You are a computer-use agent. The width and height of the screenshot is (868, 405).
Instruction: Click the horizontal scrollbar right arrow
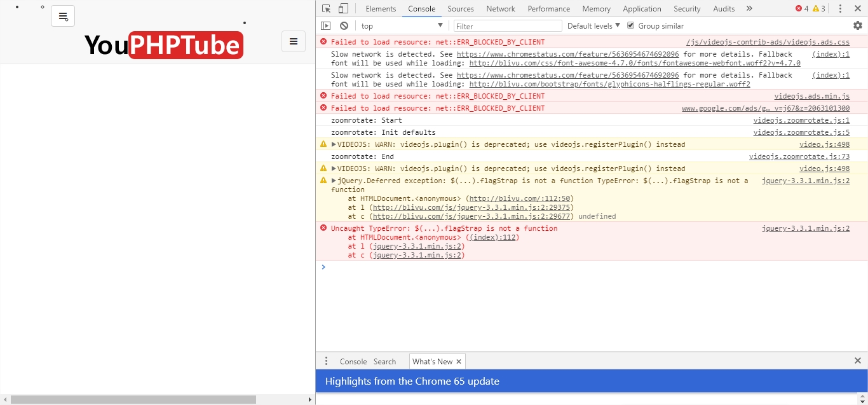[x=310, y=399]
